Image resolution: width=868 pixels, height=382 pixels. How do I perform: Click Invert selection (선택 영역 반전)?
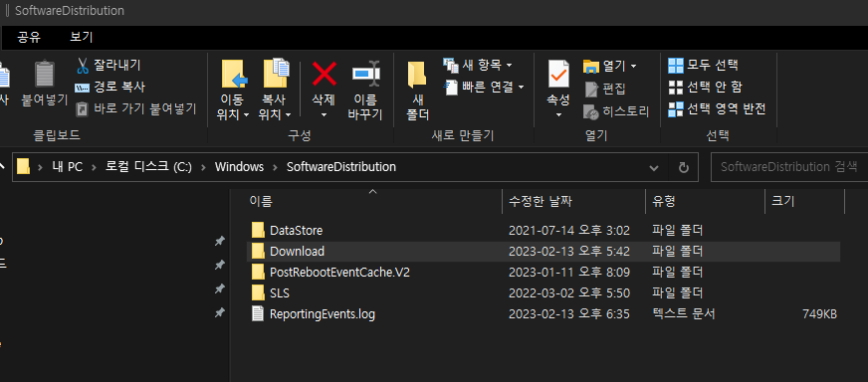pos(717,109)
